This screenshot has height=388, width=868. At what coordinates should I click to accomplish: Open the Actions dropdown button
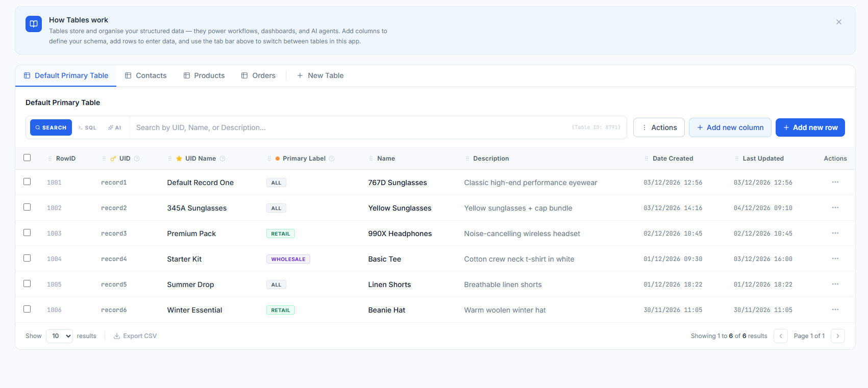coord(659,127)
